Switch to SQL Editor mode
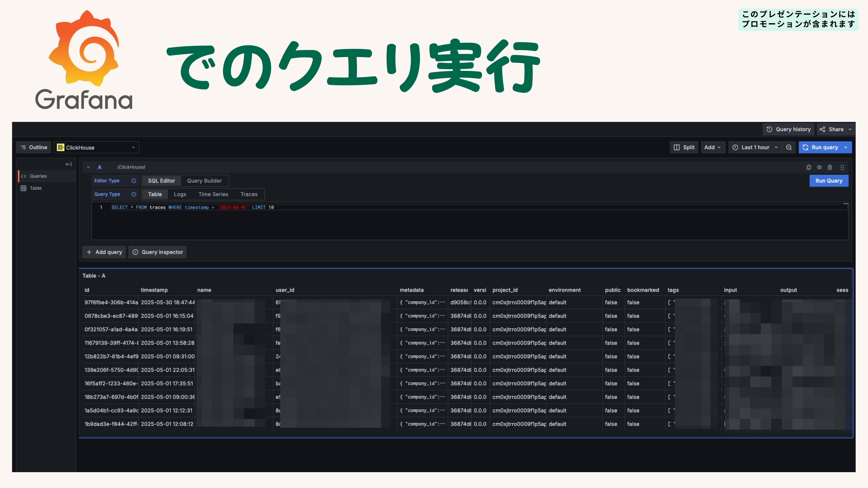This screenshot has width=868, height=488. click(161, 181)
